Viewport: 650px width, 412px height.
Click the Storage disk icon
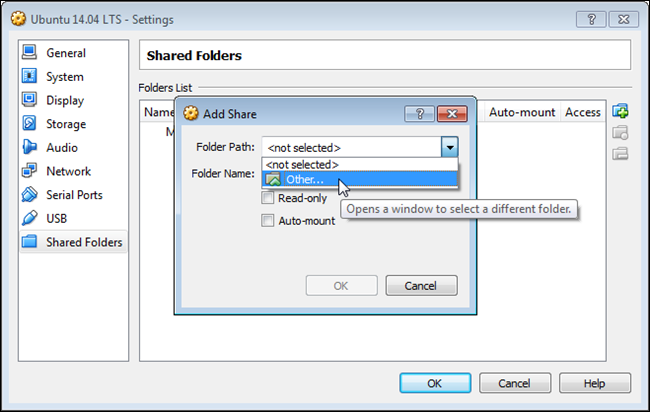pyautogui.click(x=29, y=124)
